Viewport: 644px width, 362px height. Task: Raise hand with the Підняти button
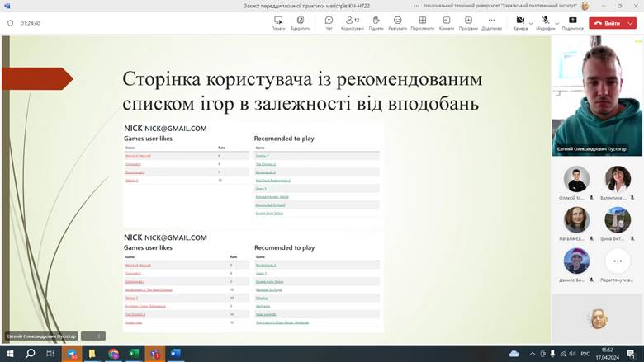click(x=376, y=22)
